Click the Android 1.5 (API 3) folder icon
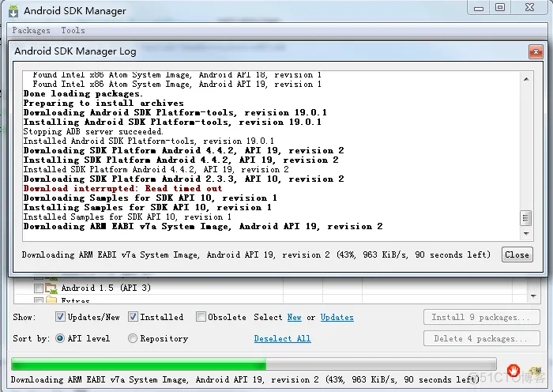The image size is (553, 392). 51,288
